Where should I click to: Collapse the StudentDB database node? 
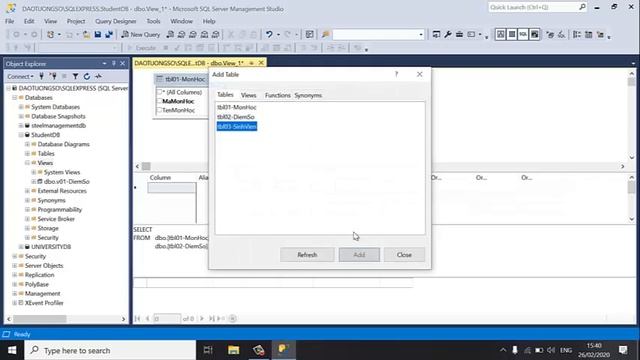tap(21, 135)
